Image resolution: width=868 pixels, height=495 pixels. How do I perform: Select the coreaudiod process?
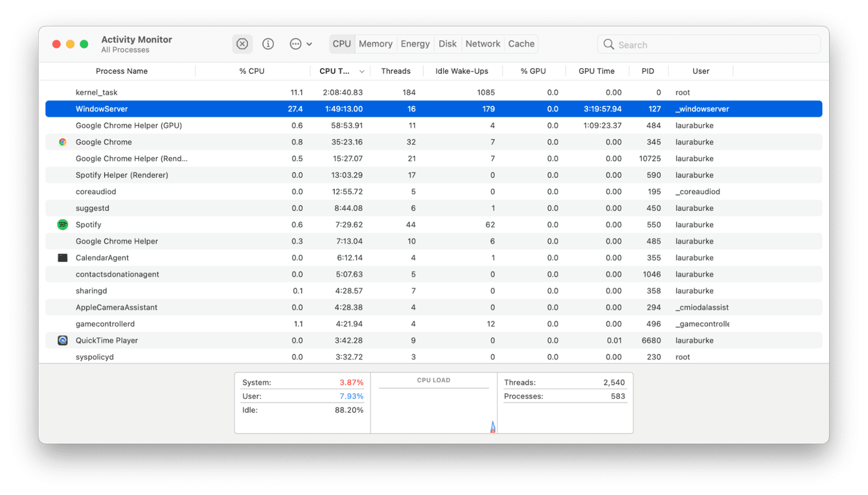point(96,192)
